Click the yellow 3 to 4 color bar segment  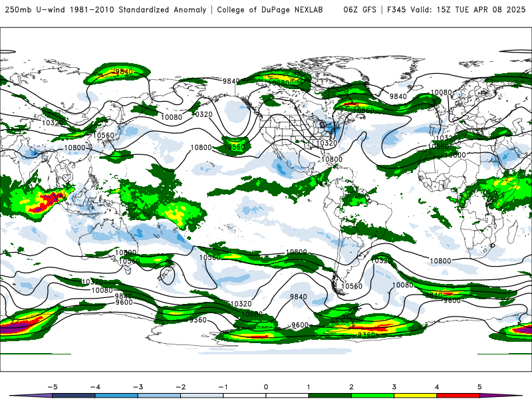click(x=415, y=396)
